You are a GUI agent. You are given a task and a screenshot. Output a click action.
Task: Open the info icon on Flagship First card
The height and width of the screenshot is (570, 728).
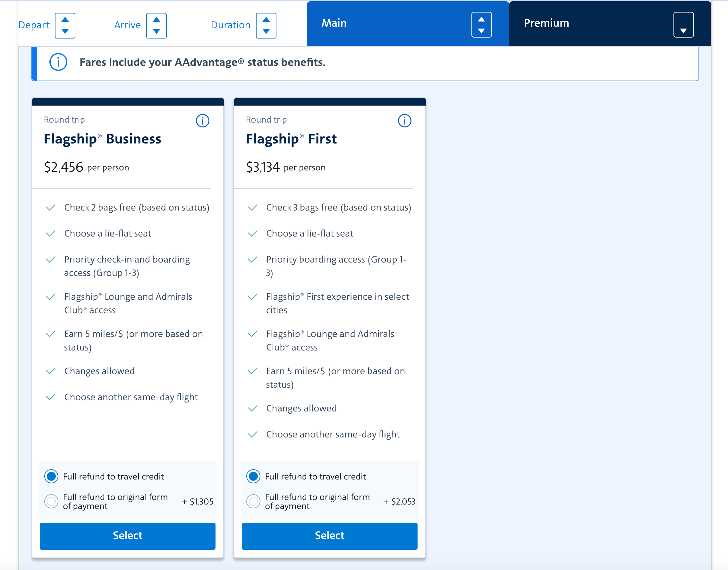coord(404,121)
